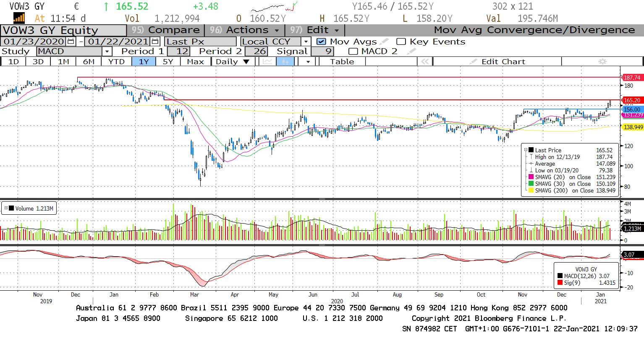Click the 138.949 yellow axis label
644x341 pixels.
(633, 127)
